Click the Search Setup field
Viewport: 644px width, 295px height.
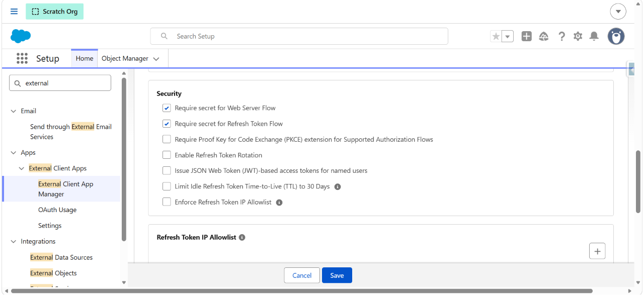click(x=299, y=36)
